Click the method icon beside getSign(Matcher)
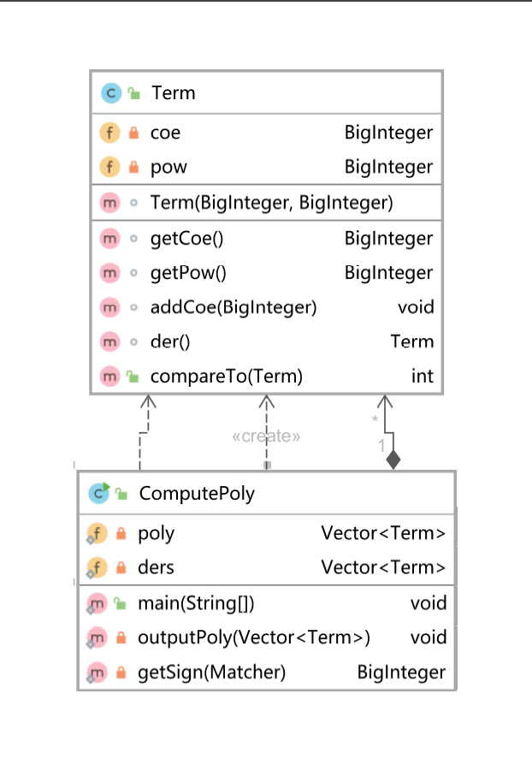Screen dimensions: 532x759 pyautogui.click(x=98, y=673)
